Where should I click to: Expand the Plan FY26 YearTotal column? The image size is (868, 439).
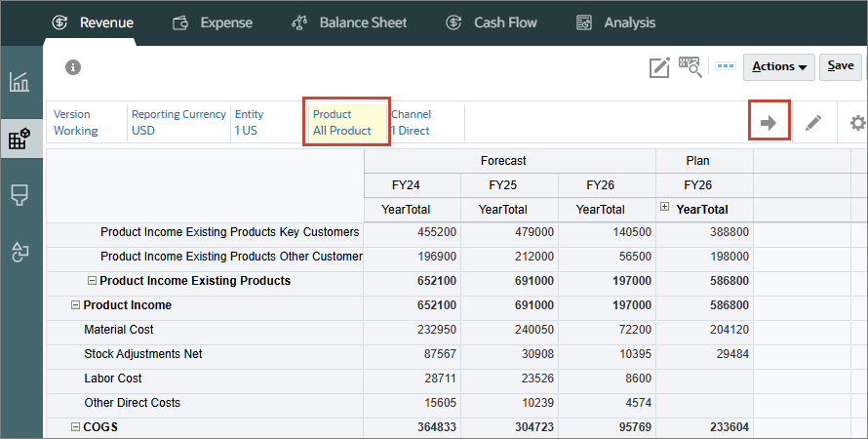[665, 207]
